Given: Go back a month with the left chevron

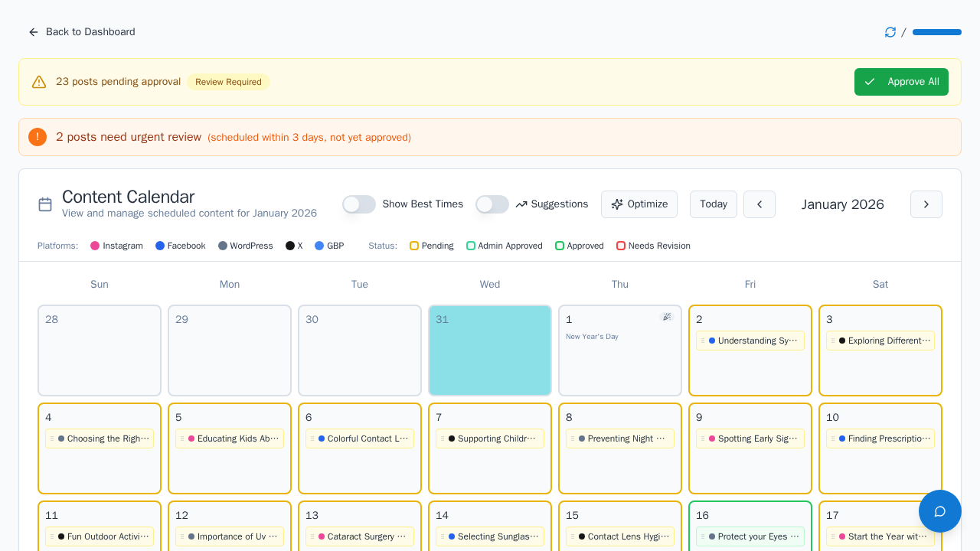Looking at the screenshot, I should coord(759,204).
